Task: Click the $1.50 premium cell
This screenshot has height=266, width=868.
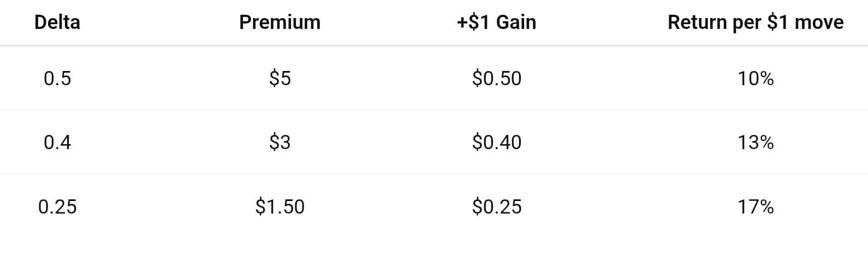Action: click(x=280, y=207)
